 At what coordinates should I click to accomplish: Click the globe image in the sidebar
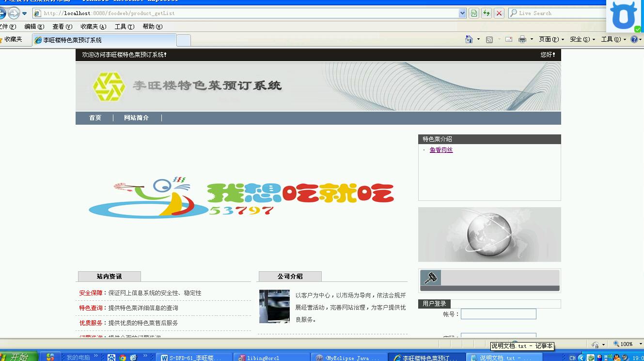(489, 234)
